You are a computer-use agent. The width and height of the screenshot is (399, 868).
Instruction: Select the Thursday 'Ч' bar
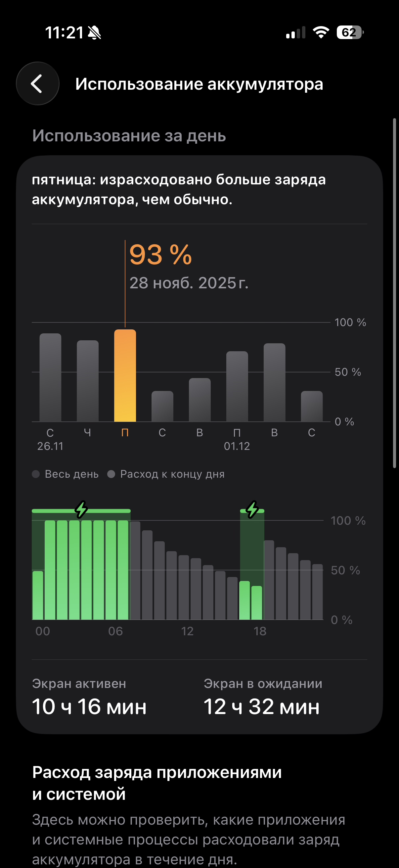click(88, 381)
